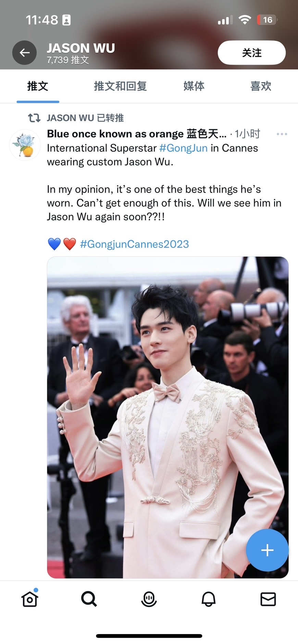
Task: Tap the JASON WU 已转推 label
Action: (85, 118)
